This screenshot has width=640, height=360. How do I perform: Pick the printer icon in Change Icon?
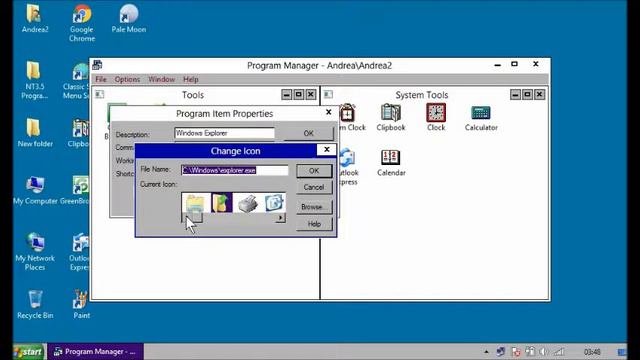click(248, 203)
